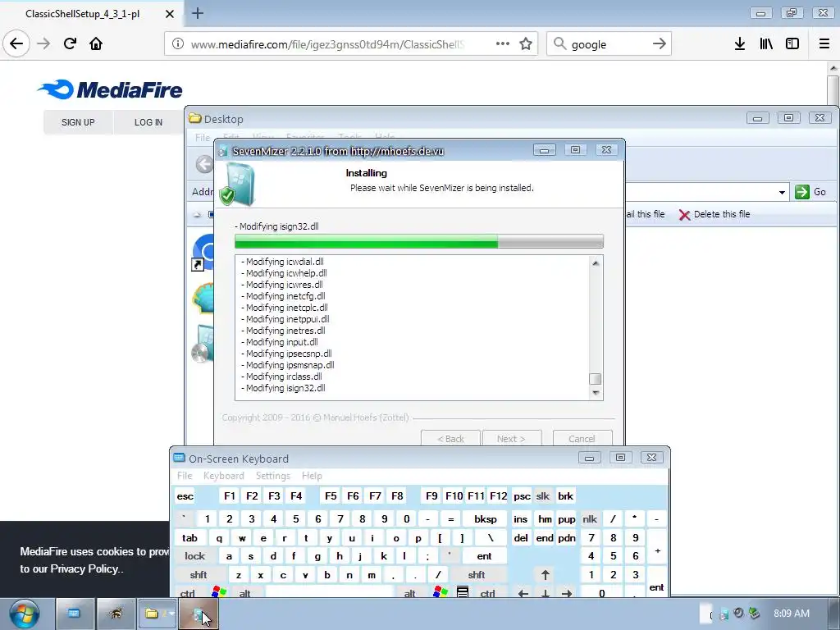Click install log scrollbar down arrow
The image size is (840, 630).
[596, 393]
